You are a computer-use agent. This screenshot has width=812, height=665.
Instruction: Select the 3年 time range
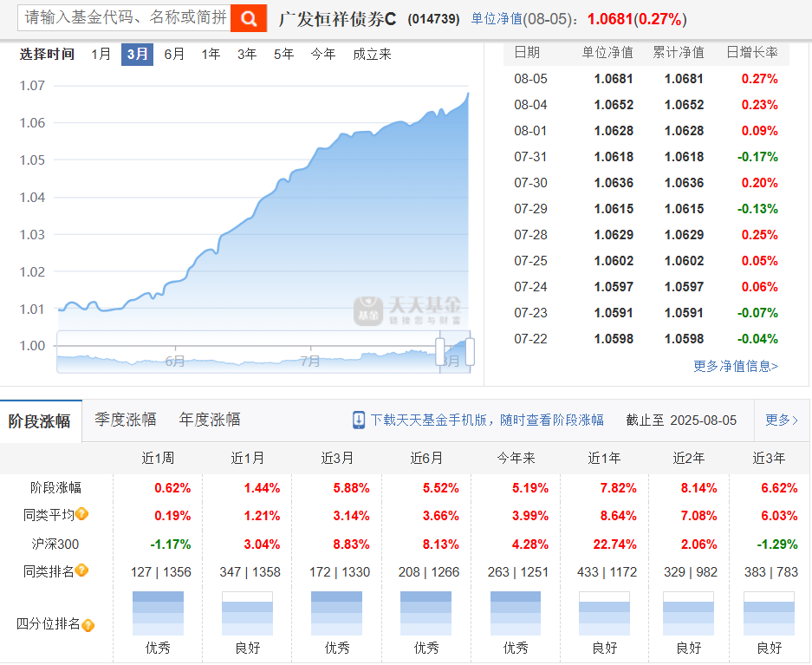pyautogui.click(x=247, y=54)
